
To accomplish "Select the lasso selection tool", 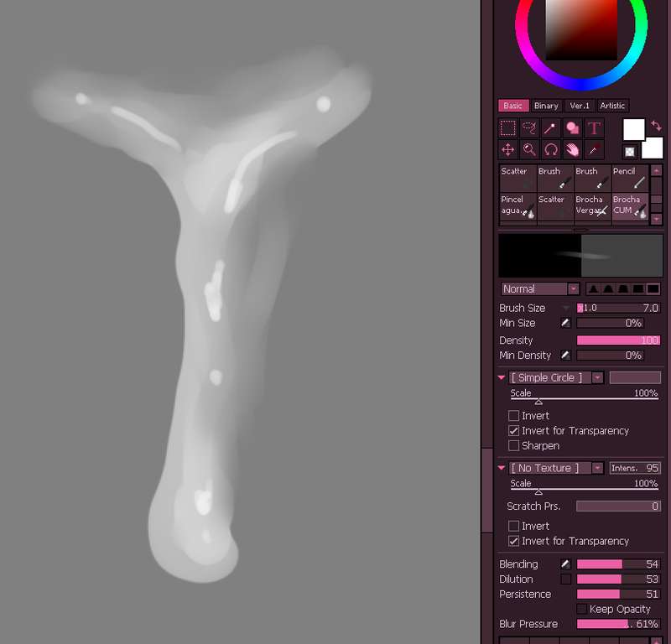I will [x=529, y=128].
